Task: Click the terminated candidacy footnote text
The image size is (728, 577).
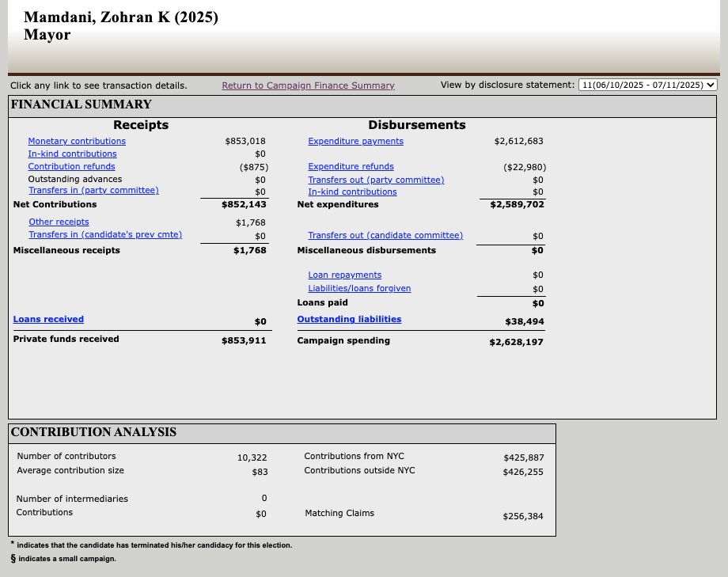Action: click(x=154, y=545)
